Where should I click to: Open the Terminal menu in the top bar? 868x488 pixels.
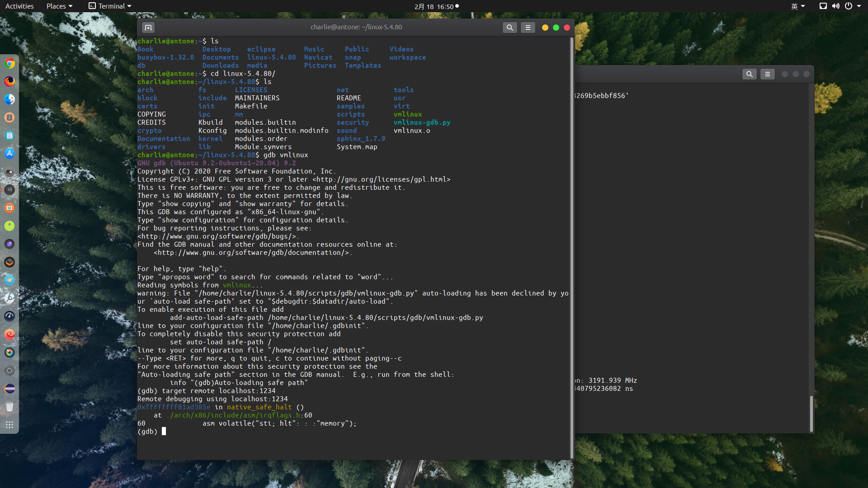point(109,6)
